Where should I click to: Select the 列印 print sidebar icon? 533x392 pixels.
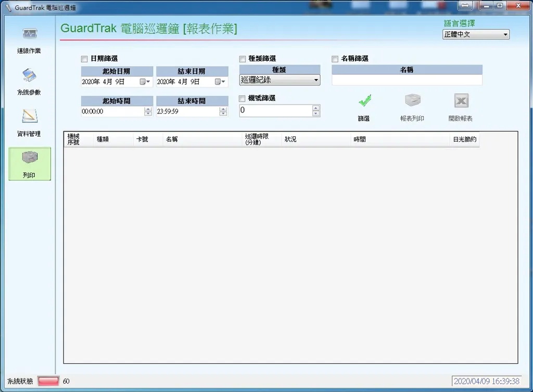click(x=30, y=163)
